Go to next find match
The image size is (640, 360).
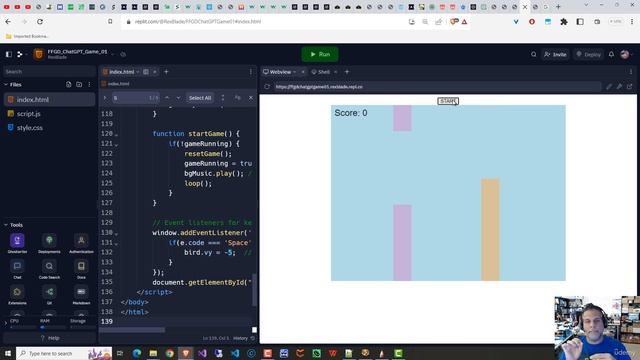tap(178, 98)
